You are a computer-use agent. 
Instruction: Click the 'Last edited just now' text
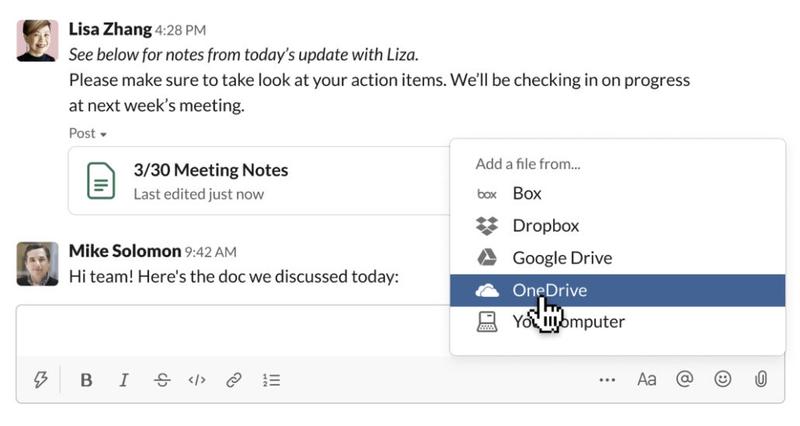coord(199,194)
